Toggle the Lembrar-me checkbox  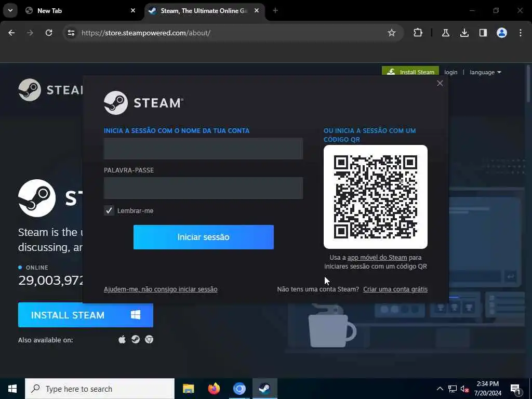coord(109,211)
